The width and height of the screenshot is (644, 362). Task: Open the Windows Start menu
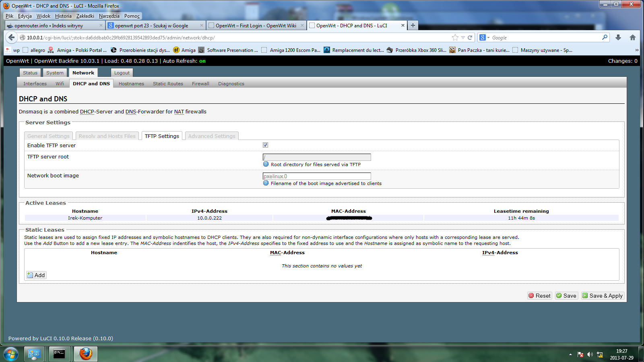(x=11, y=354)
